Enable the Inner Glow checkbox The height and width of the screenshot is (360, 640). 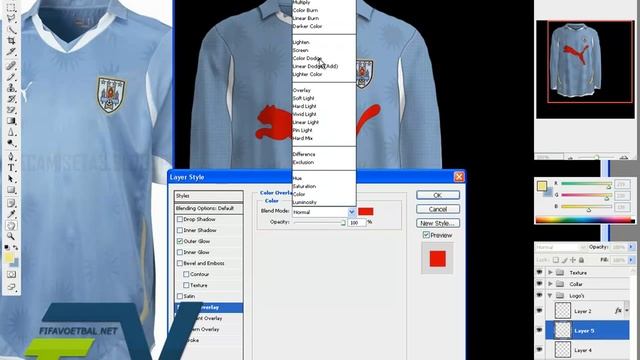coord(180,252)
